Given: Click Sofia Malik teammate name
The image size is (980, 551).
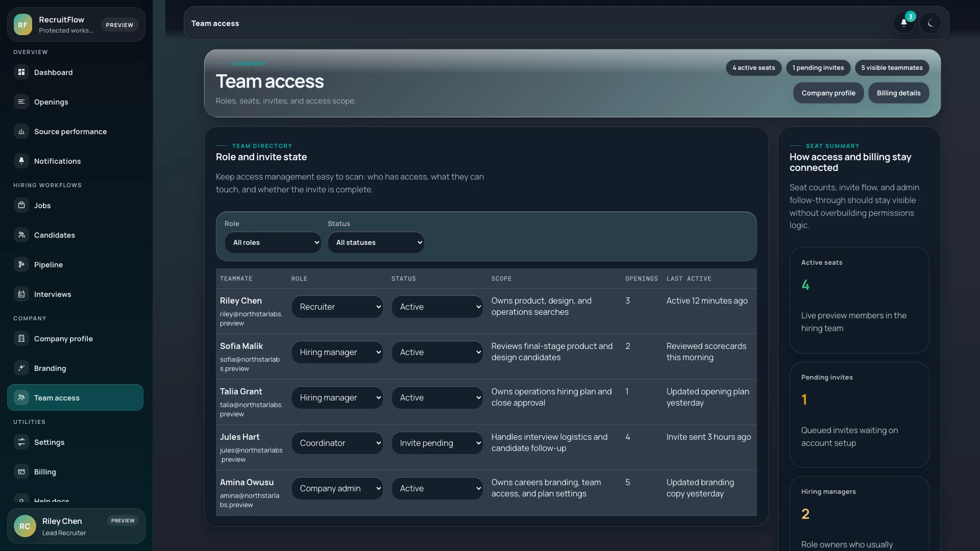Looking at the screenshot, I should click(241, 346).
